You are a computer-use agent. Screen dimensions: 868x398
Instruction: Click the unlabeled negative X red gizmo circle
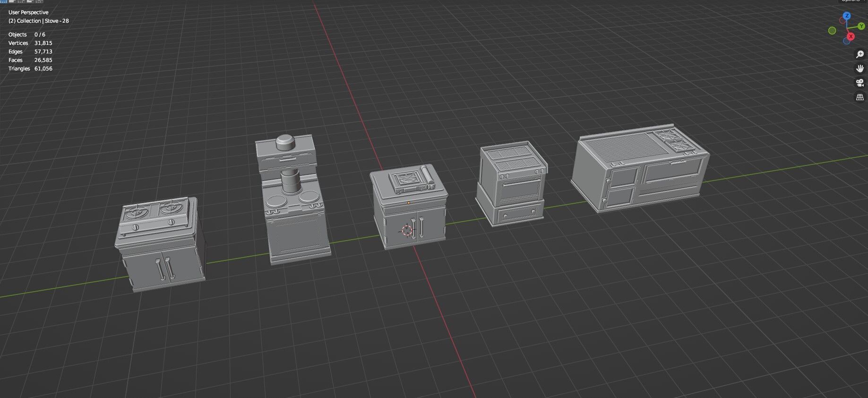842,20
